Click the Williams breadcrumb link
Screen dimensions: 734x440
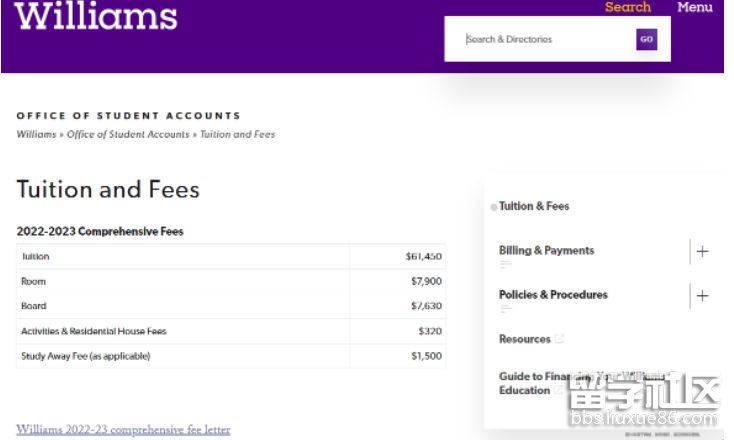point(36,134)
